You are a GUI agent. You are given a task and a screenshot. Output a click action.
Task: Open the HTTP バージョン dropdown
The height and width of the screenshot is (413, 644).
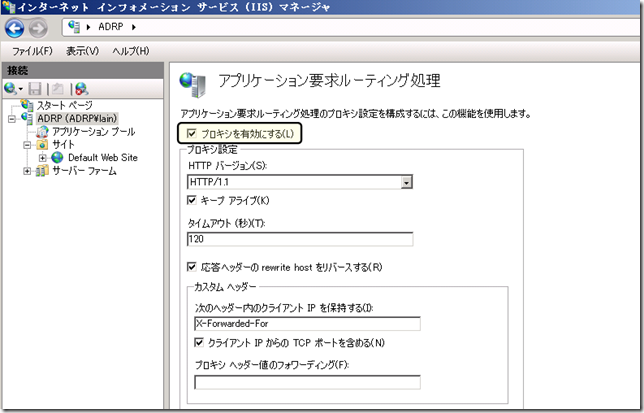pos(406,182)
